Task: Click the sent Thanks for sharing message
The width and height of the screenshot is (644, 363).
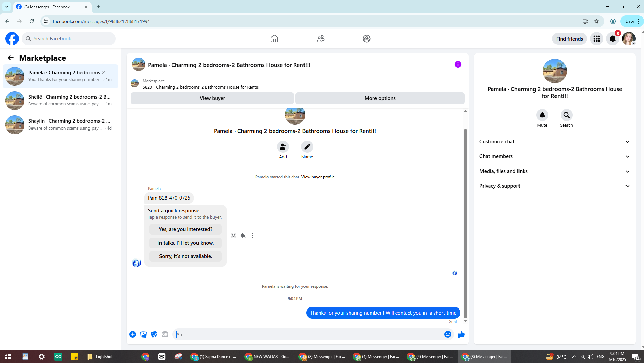Action: point(383,313)
